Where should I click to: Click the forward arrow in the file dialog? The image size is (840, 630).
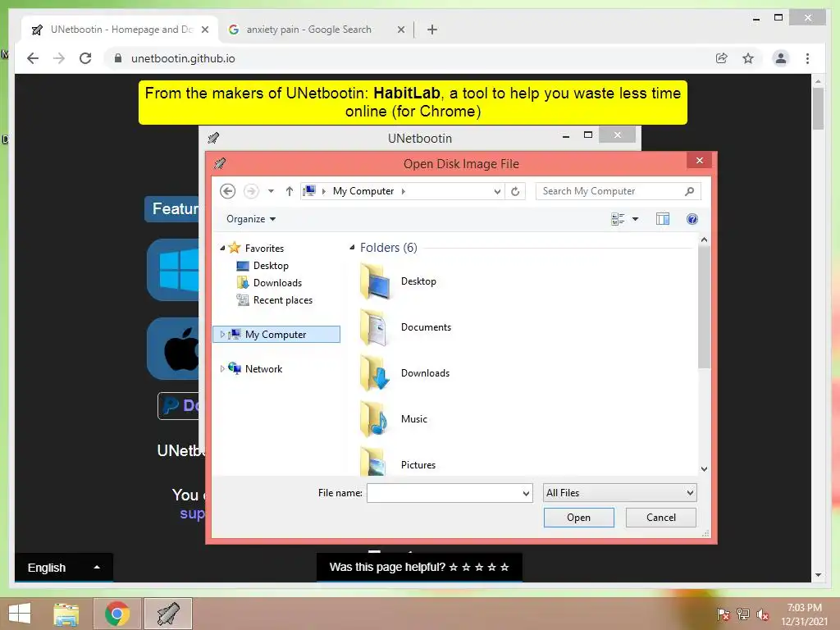[x=251, y=191]
